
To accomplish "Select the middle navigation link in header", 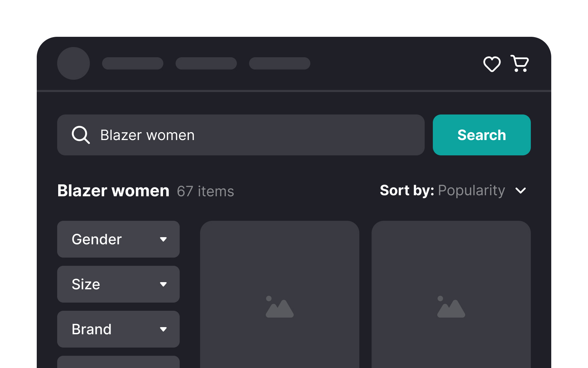I will (206, 63).
